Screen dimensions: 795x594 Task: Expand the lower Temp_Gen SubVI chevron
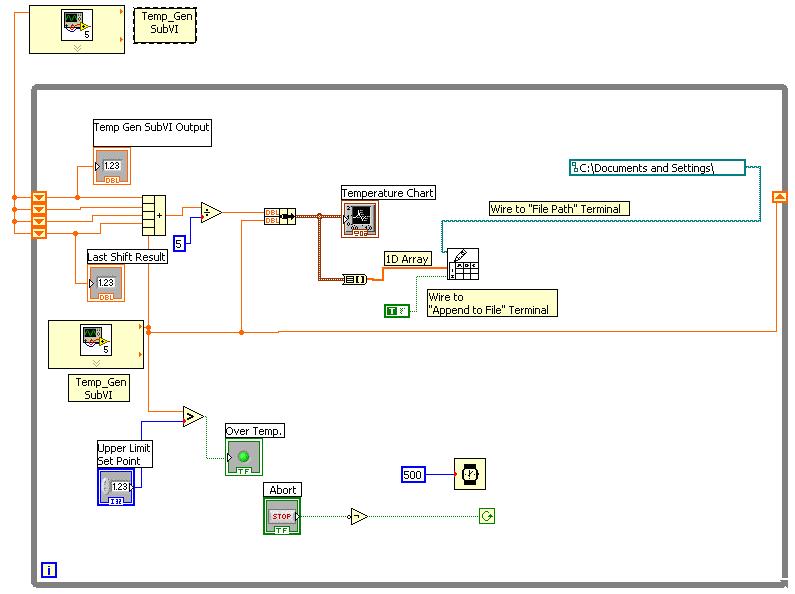[x=96, y=363]
